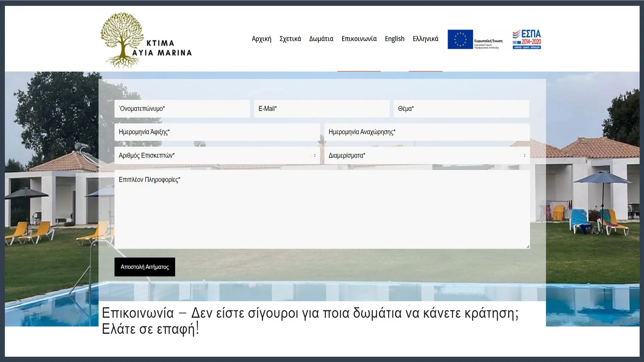Switch the language to Ελληνικά
644x362 pixels.
pyautogui.click(x=425, y=39)
